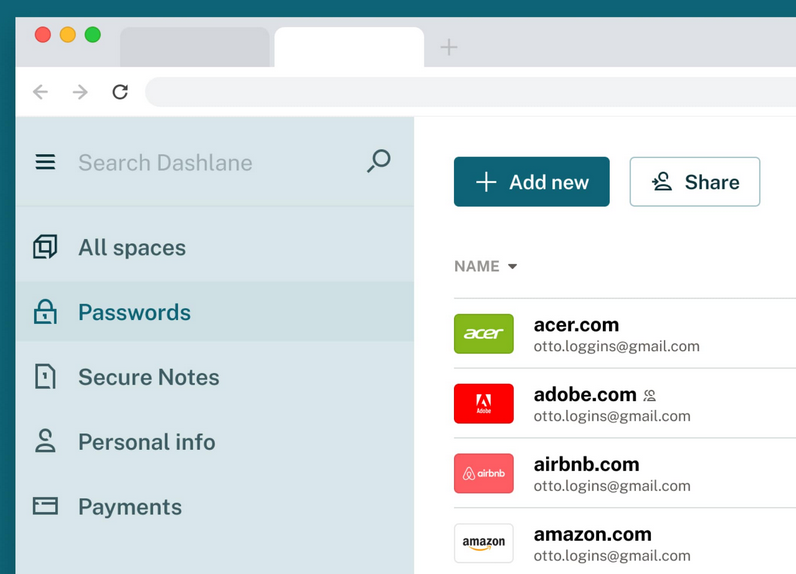Open Payments in the sidebar
This screenshot has height=574, width=796.
point(130,507)
